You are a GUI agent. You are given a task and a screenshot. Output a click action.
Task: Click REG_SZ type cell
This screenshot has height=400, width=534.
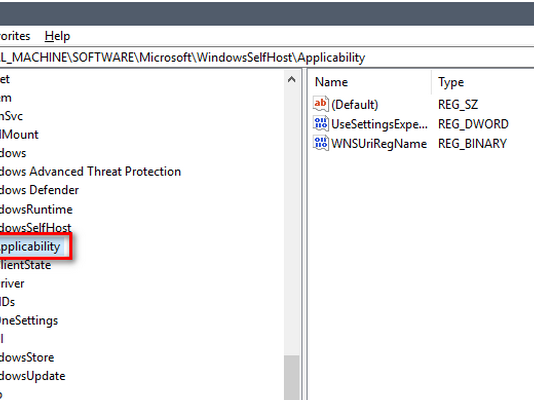coord(458,105)
